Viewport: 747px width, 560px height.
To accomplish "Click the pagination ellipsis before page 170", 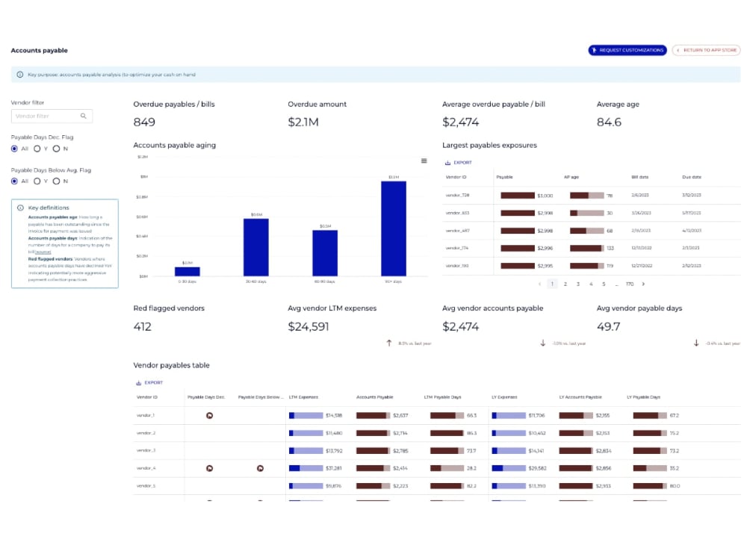I will point(617,284).
